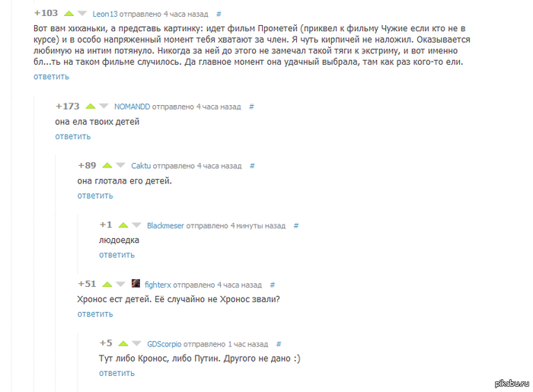
Task: Downvote Blackmeser's comment
Action: click(136, 225)
